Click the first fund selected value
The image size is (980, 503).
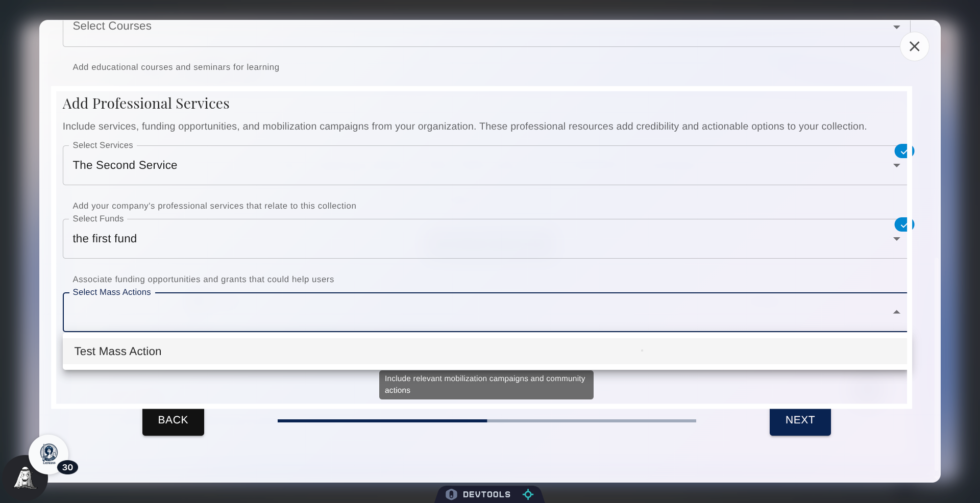pyautogui.click(x=105, y=239)
